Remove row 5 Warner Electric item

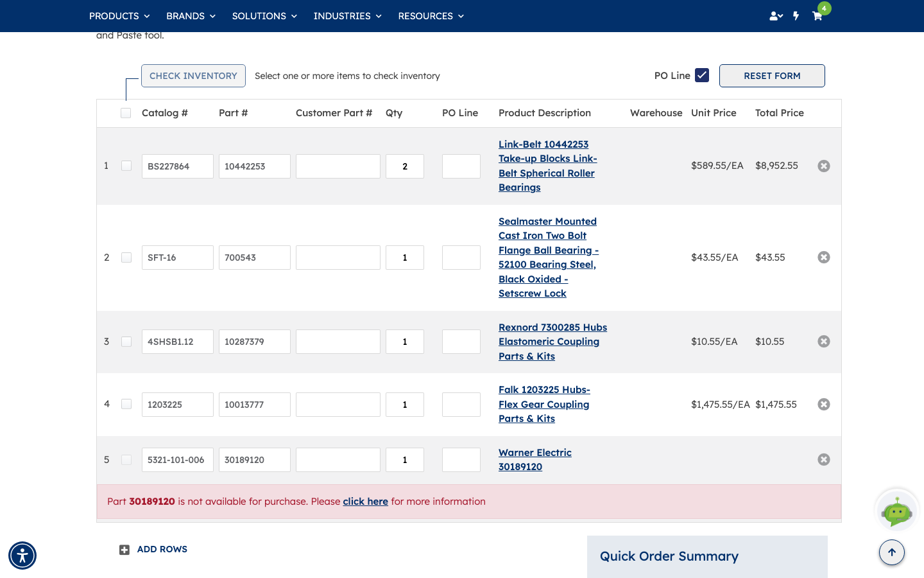tap(824, 460)
